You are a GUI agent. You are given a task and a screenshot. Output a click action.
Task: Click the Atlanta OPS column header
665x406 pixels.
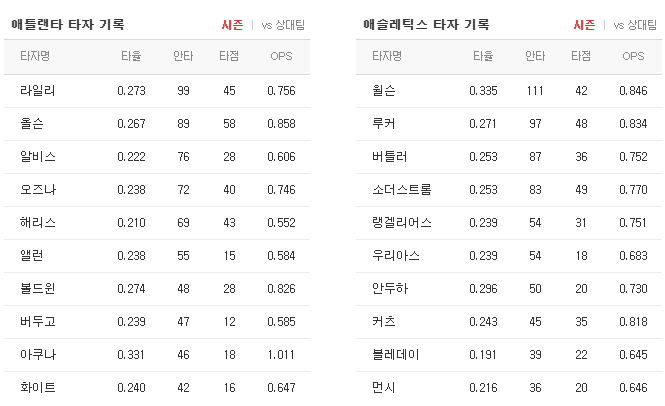[x=281, y=56]
